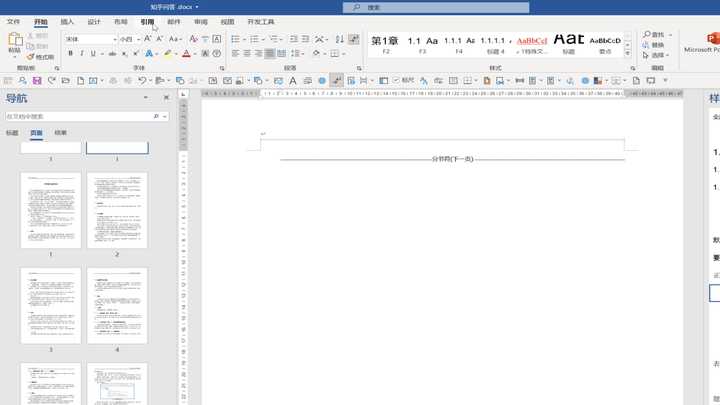The width and height of the screenshot is (720, 405).
Task: Click the Format Painter (格式刷) button
Action: tap(40, 57)
